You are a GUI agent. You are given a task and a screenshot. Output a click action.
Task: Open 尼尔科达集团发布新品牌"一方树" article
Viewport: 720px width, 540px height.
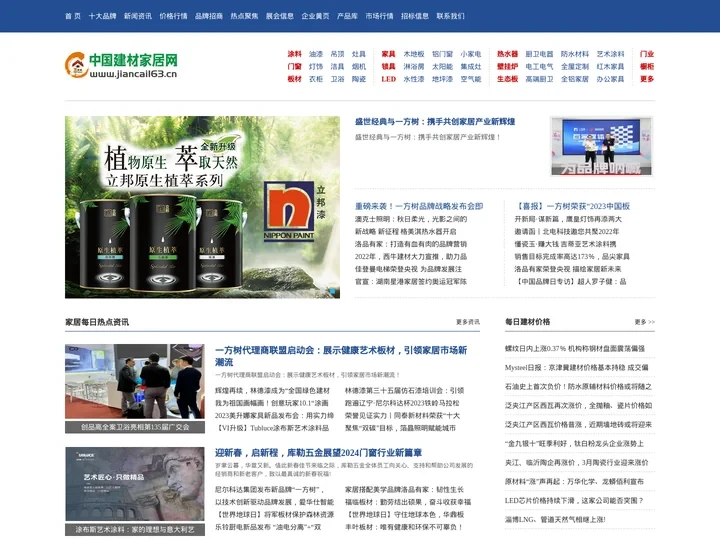[270, 489]
